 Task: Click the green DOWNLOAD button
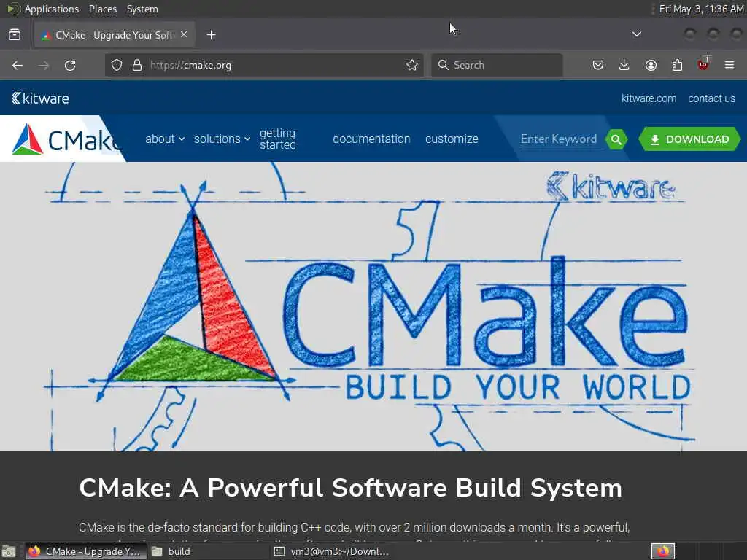pyautogui.click(x=689, y=139)
